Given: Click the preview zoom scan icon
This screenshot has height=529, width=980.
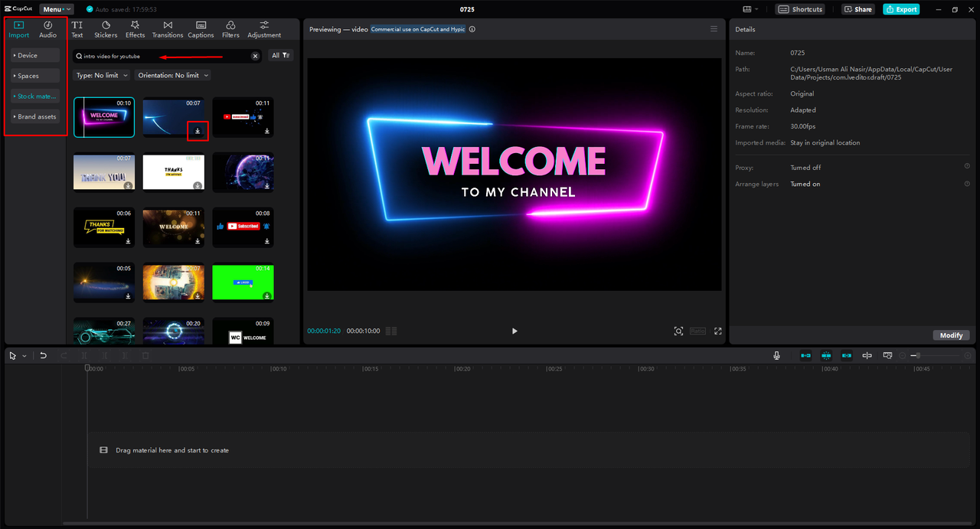Looking at the screenshot, I should 678,331.
